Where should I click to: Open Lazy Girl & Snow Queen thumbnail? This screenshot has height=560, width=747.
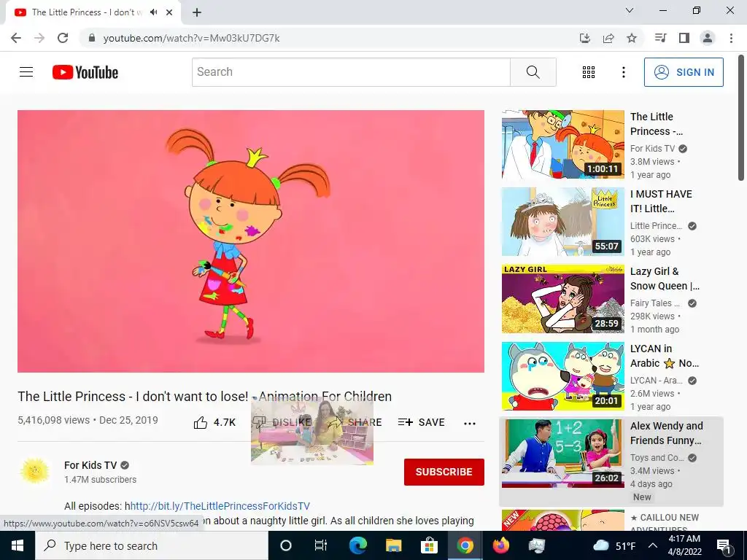pos(562,298)
